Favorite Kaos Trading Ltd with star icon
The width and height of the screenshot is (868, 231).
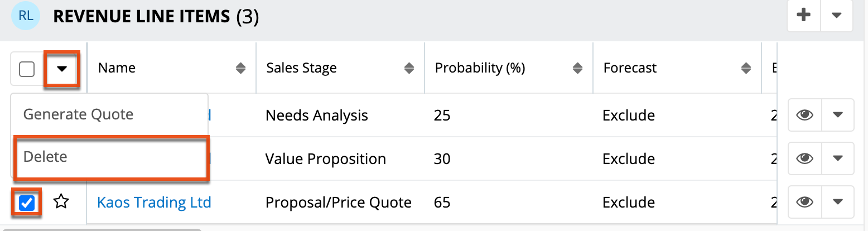click(61, 202)
